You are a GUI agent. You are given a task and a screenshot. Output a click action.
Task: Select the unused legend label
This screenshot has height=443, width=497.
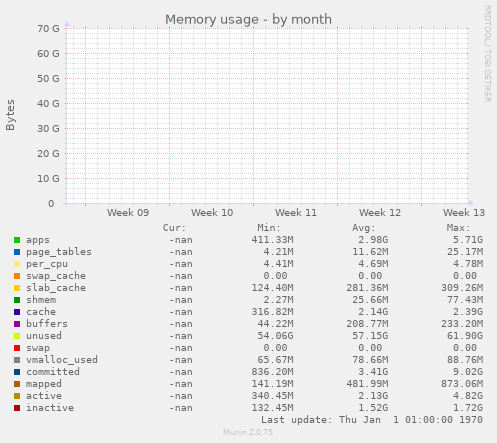click(44, 336)
